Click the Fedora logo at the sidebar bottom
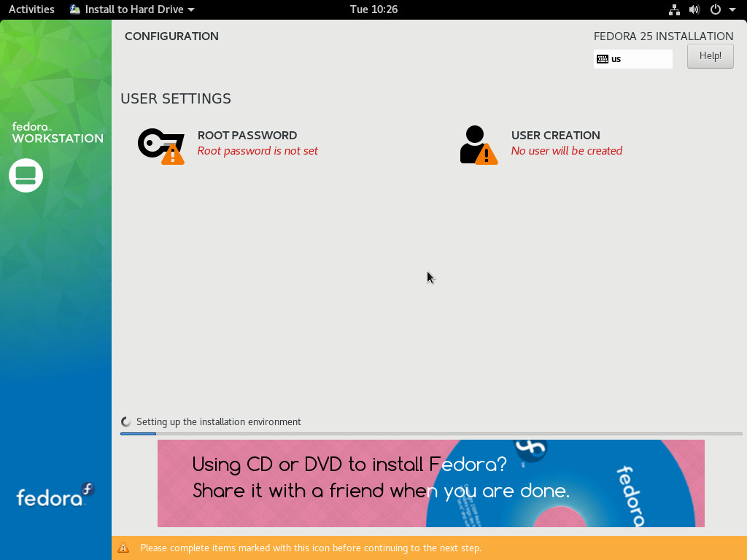 55,496
